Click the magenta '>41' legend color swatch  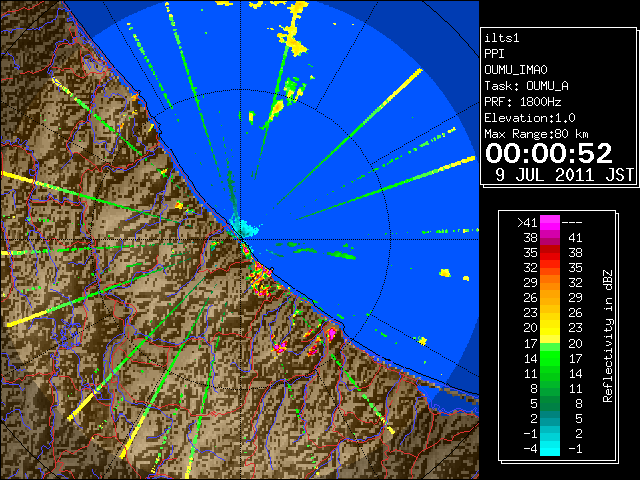[x=550, y=222]
